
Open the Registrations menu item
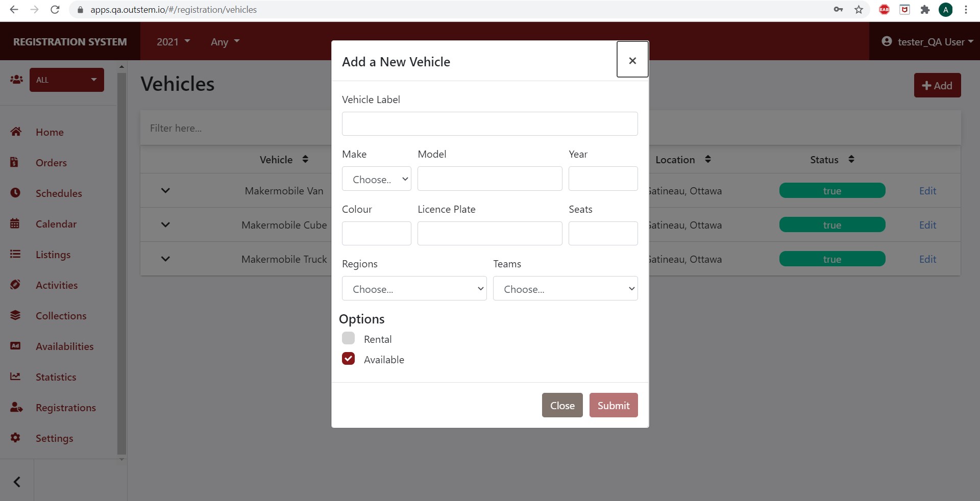coord(66,408)
